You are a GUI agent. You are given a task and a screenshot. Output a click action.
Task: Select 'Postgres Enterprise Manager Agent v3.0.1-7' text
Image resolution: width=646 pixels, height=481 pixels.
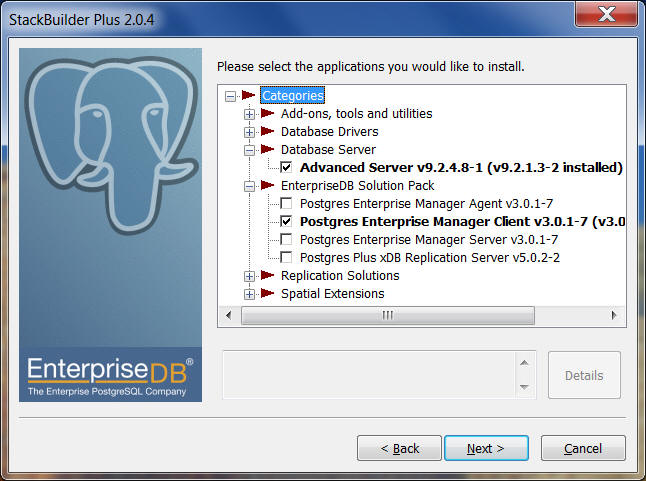[426, 203]
